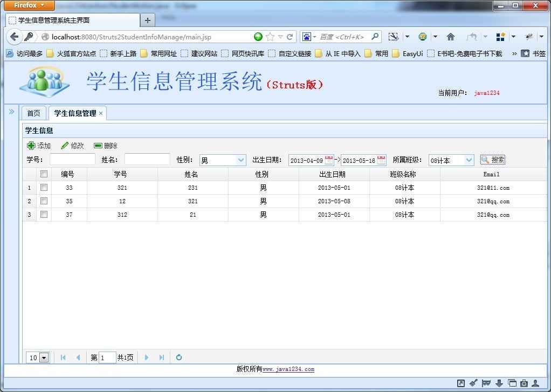Open the 访问最多 bookmarks folder
Image resolution: width=551 pixels, height=392 pixels.
pyautogui.click(x=25, y=53)
